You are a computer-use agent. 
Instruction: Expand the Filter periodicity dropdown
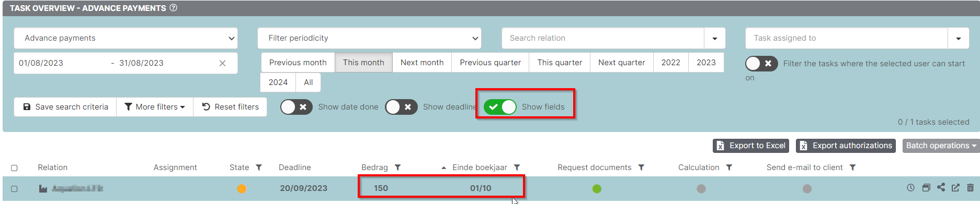point(369,38)
